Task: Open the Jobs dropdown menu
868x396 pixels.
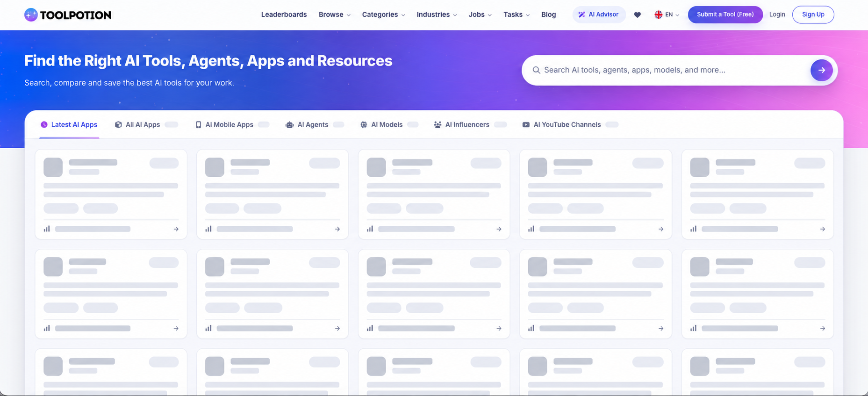Action: click(x=480, y=14)
